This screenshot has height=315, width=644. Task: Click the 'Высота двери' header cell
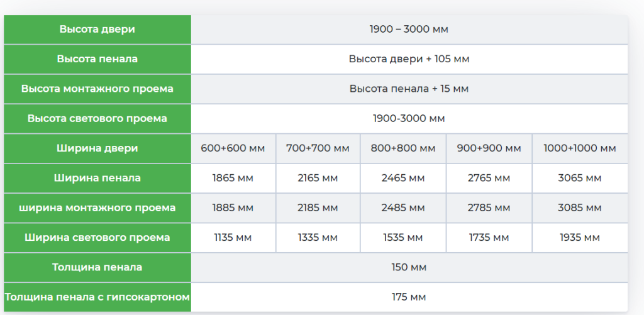(97, 30)
